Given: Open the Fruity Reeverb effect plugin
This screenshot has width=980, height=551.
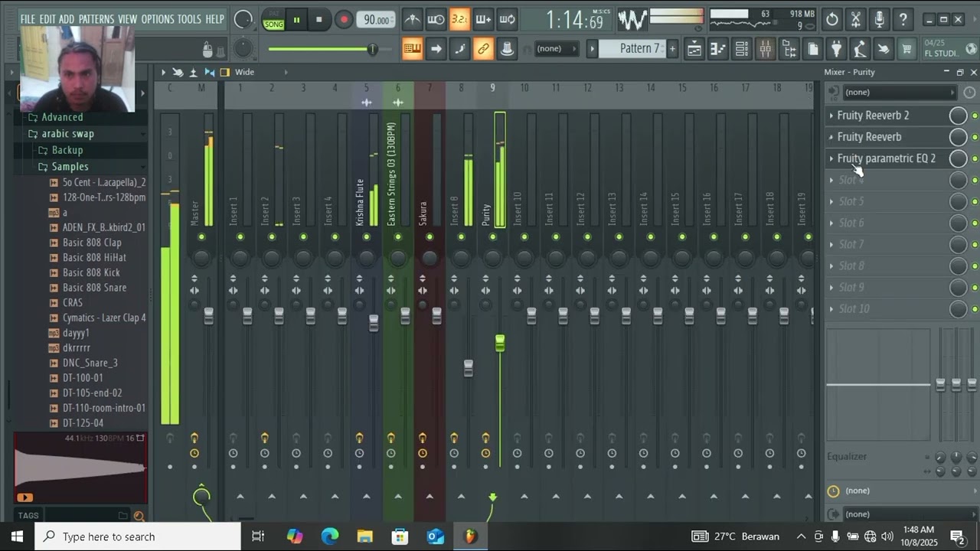Looking at the screenshot, I should coord(869,137).
